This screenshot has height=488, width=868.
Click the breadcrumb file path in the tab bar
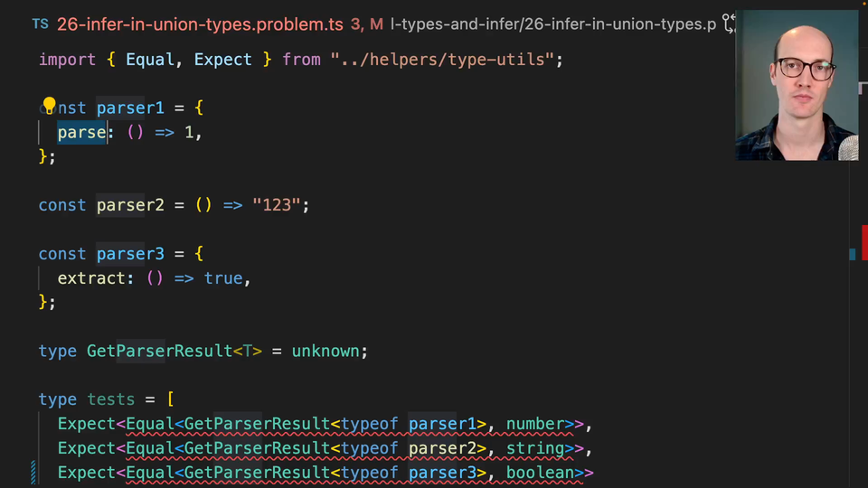552,24
